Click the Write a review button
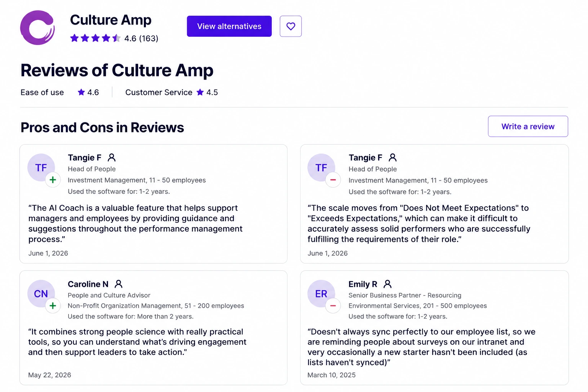The width and height of the screenshot is (588, 392). coord(528,126)
